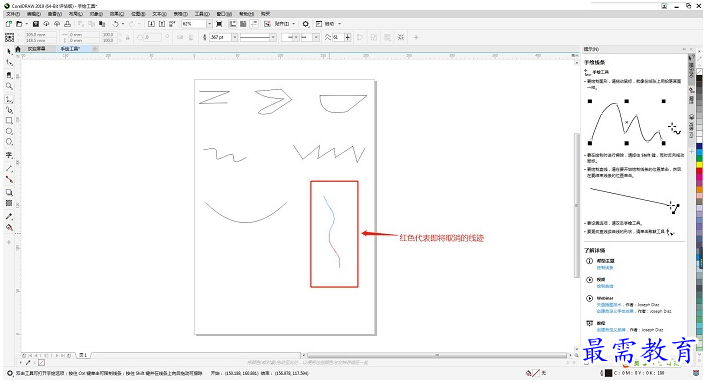Viewport: 704px width, 382px height.
Task: Pick the red swatch in color palette
Action: (x=699, y=171)
